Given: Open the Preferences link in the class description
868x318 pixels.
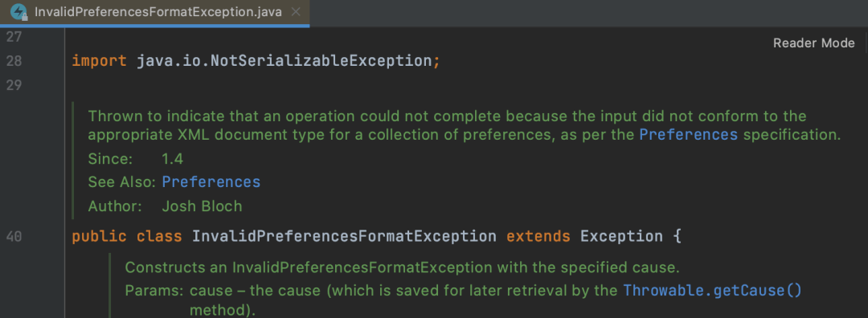Looking at the screenshot, I should pyautogui.click(x=688, y=135).
